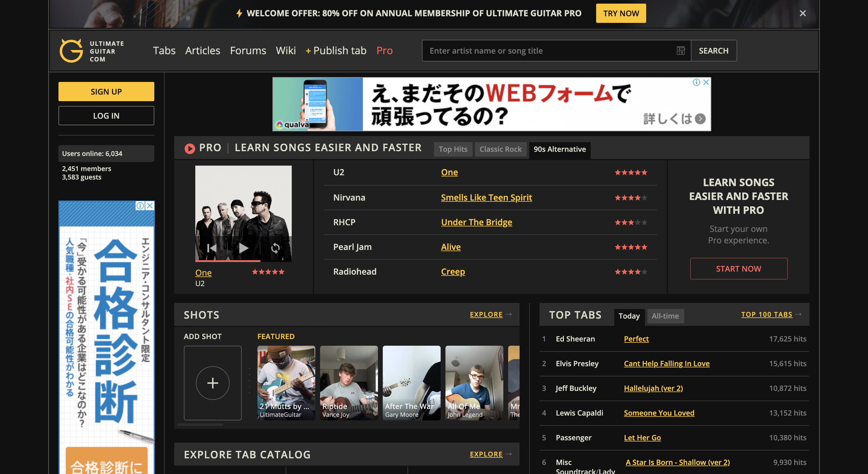Open Ed Sheeran's Perfect tab
This screenshot has height=474, width=868.
(x=636, y=339)
